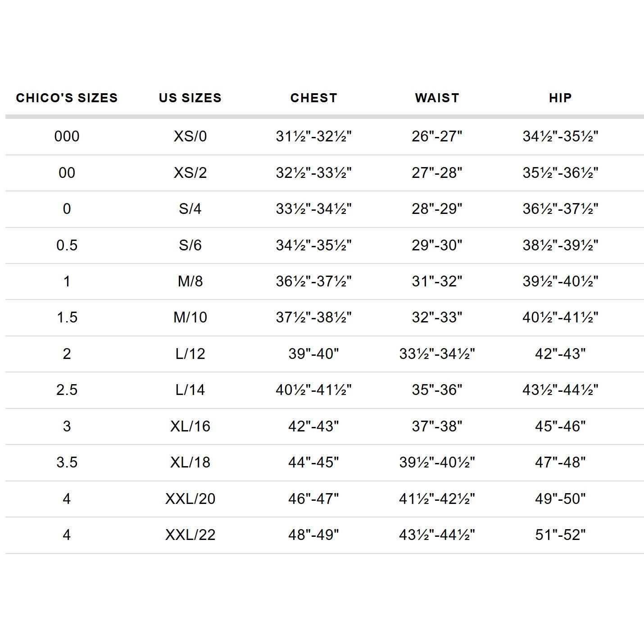Click the HIP column header
The image size is (644, 644).
(560, 98)
